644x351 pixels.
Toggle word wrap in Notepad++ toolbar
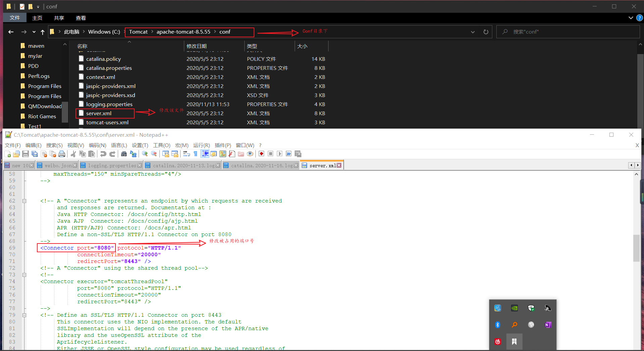187,154
